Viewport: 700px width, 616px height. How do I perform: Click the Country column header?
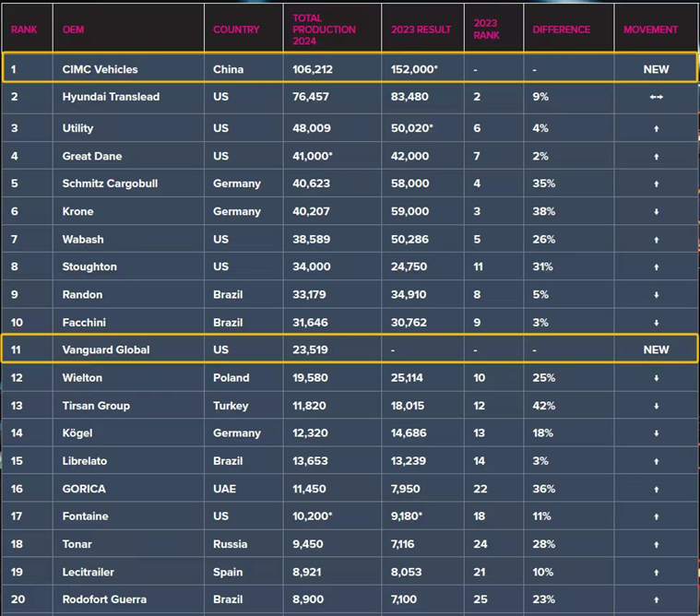point(236,30)
